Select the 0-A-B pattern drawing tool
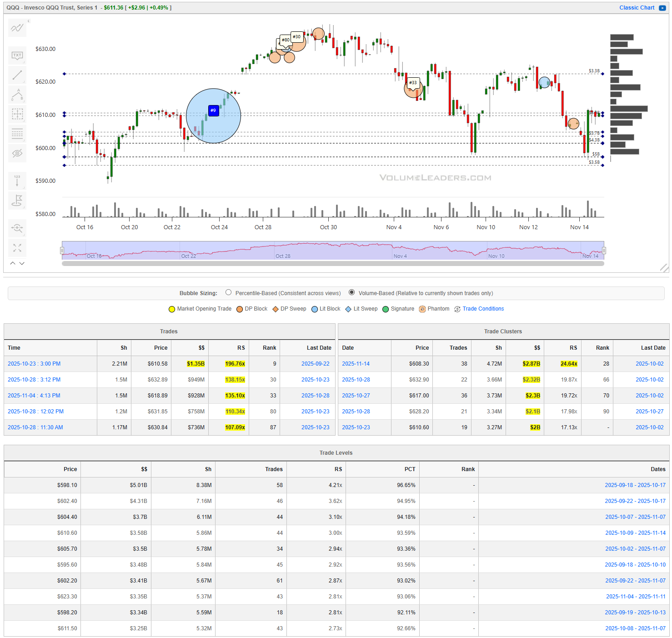This screenshot has height=638, width=672. tap(17, 95)
